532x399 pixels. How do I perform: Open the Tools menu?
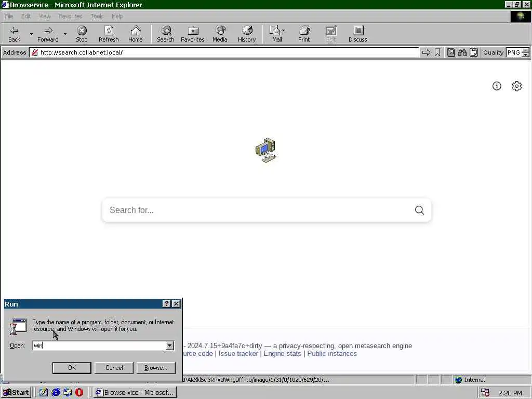pyautogui.click(x=97, y=16)
